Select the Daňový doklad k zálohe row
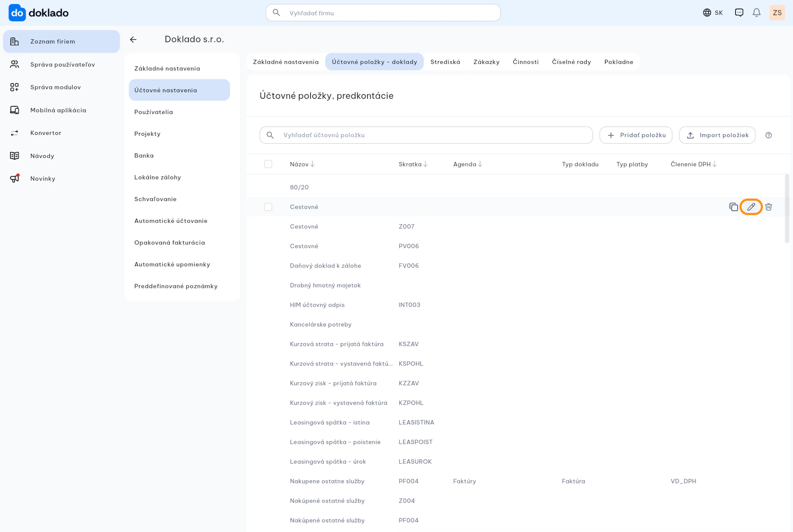The image size is (793, 532). 515,266
